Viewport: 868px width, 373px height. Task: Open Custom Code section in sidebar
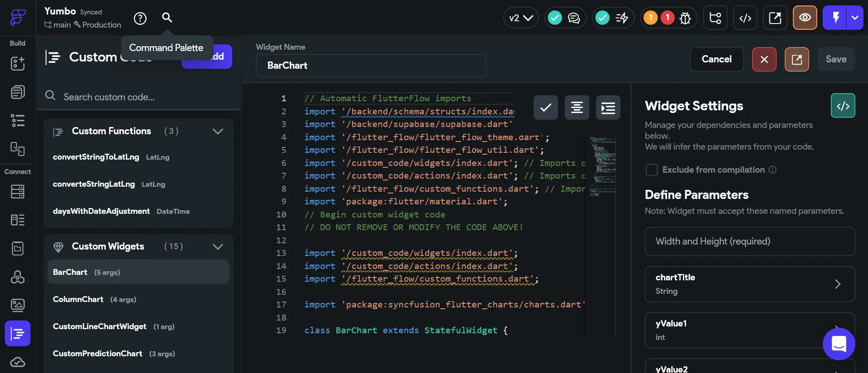click(18, 334)
